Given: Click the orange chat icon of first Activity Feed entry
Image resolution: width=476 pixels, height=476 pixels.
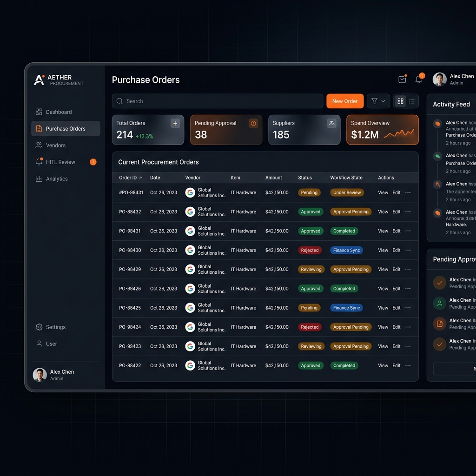Looking at the screenshot, I should [437, 124].
